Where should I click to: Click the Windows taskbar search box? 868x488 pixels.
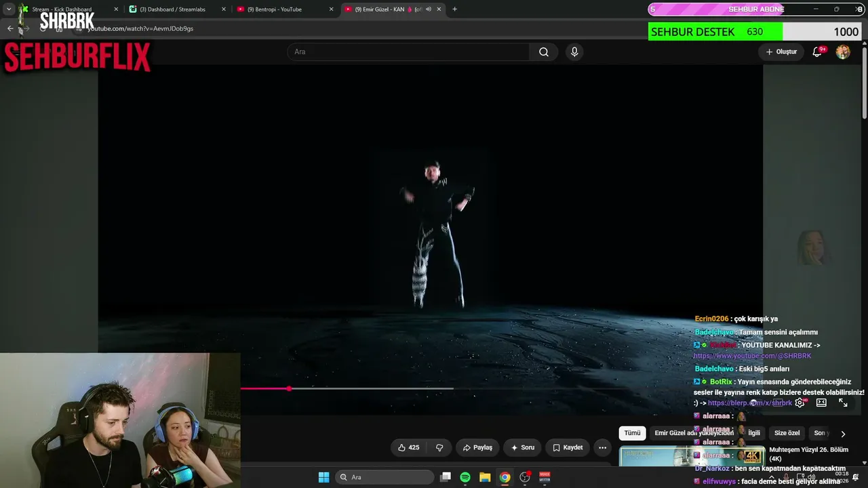tap(384, 477)
